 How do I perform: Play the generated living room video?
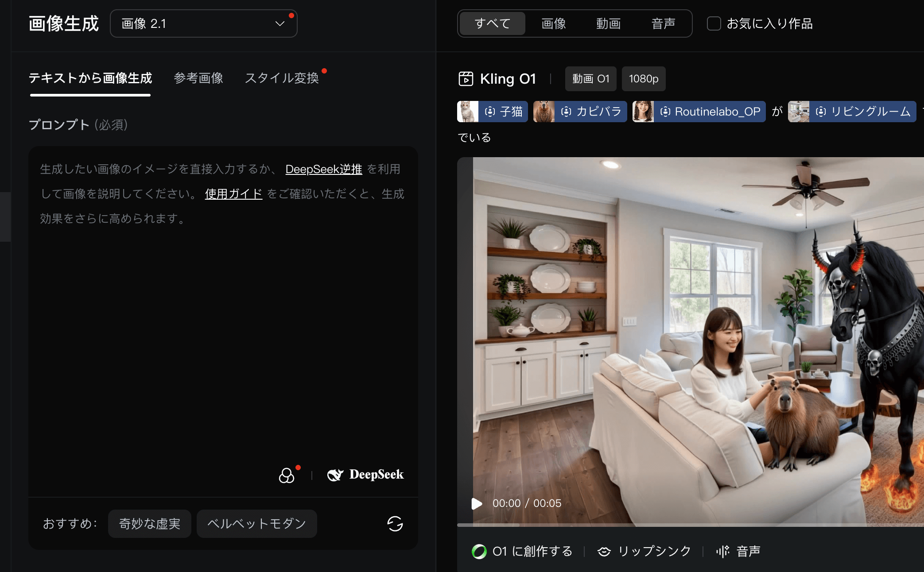[x=477, y=503]
